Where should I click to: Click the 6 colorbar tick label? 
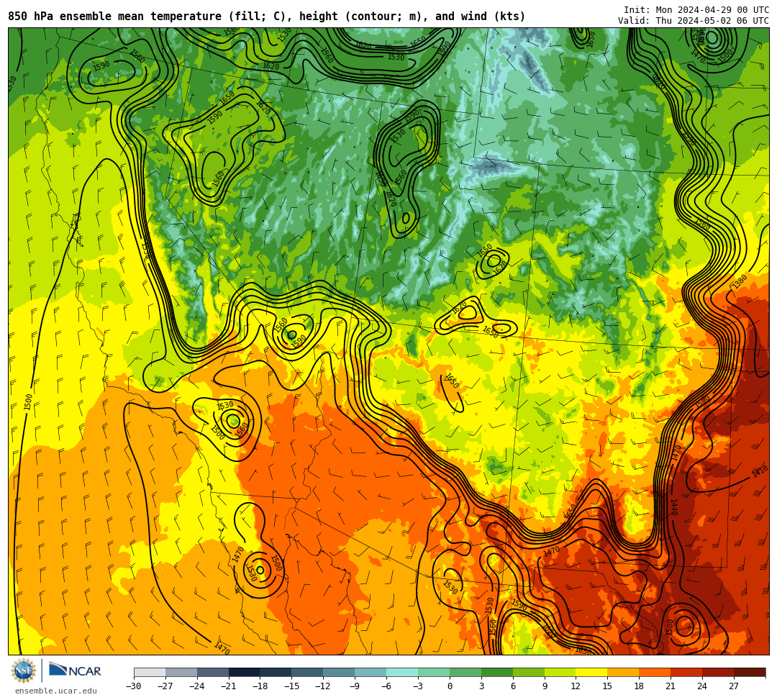pyautogui.click(x=513, y=686)
